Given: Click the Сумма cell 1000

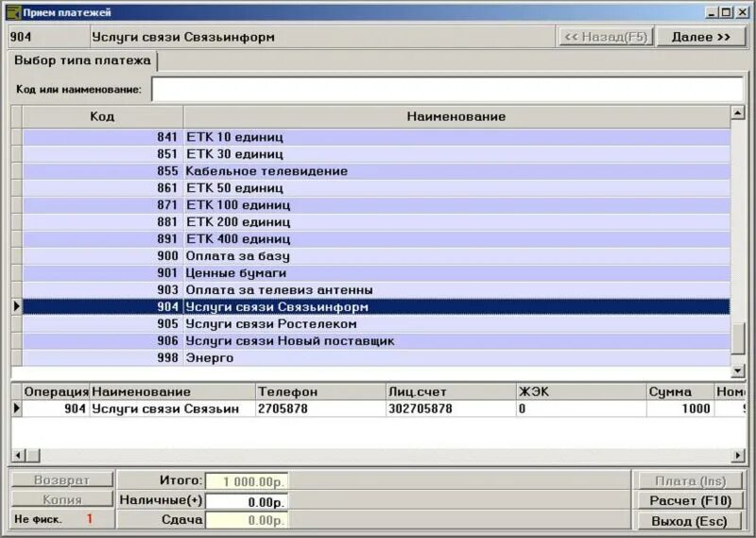Looking at the screenshot, I should click(x=680, y=408).
